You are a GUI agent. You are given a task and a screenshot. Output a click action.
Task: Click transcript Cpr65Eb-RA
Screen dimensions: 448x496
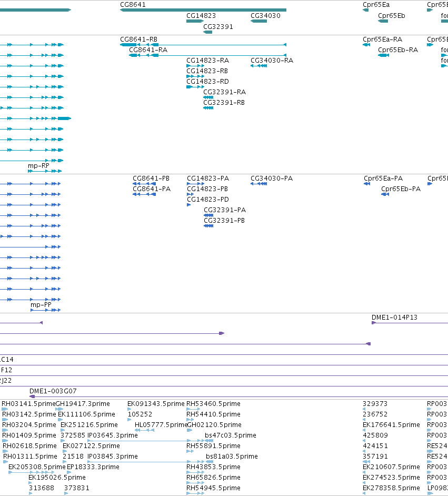tap(398, 50)
